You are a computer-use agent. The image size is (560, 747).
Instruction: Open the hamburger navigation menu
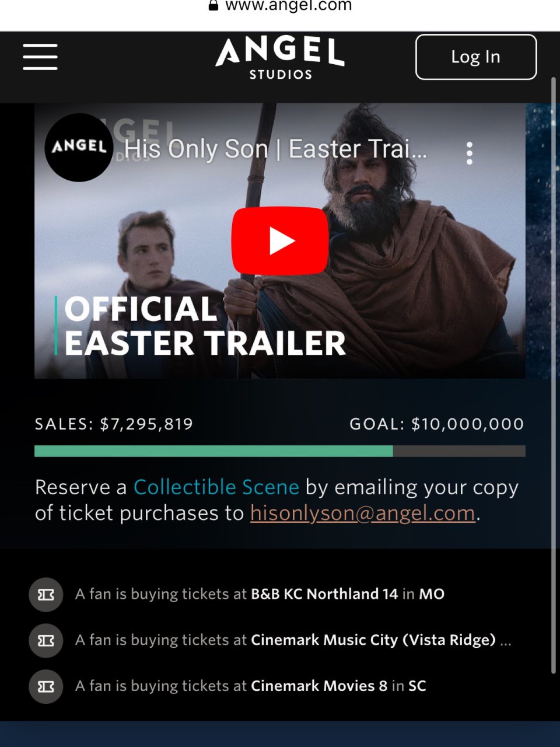click(x=40, y=57)
